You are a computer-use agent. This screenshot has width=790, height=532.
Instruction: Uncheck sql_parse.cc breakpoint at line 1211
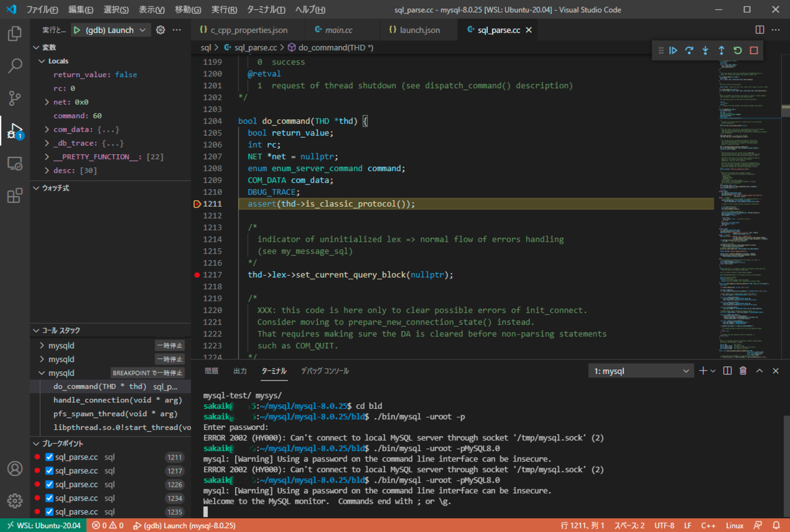[49, 458]
